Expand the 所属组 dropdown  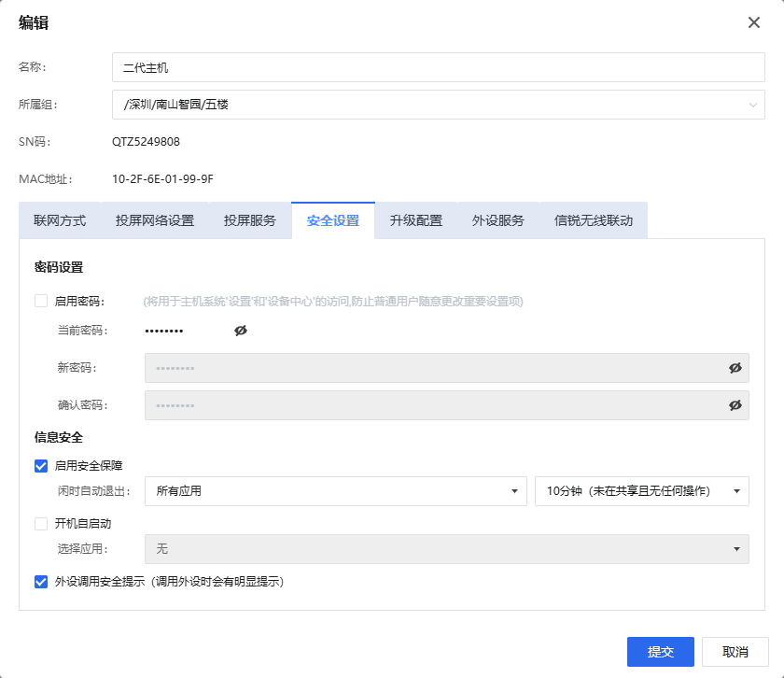tap(438, 105)
